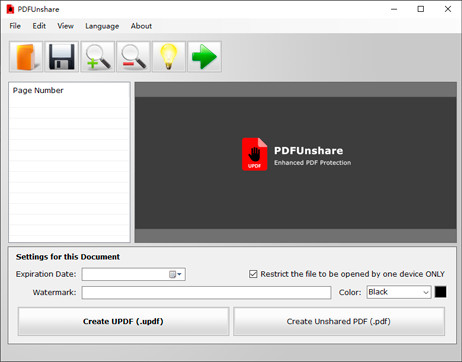Zoom in with the green plus magnifier
Viewport: 462px width, 362px height.
pos(98,57)
